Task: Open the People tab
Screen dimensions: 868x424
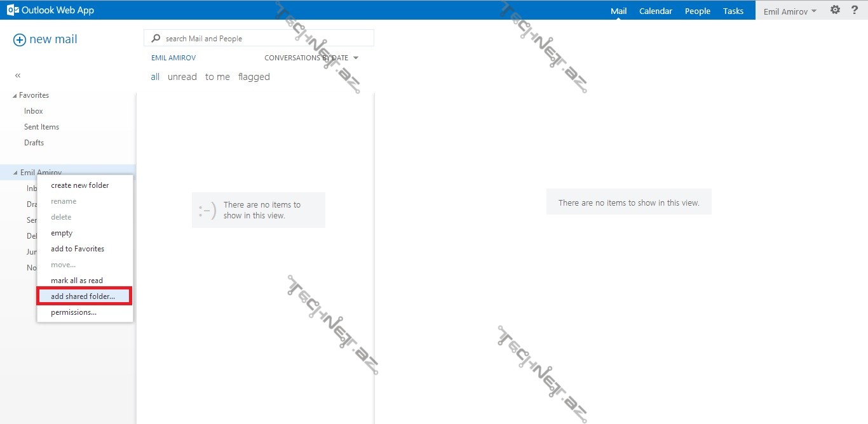Action: coord(697,11)
